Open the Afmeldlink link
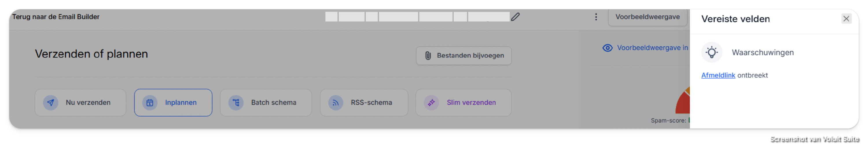 click(x=718, y=75)
